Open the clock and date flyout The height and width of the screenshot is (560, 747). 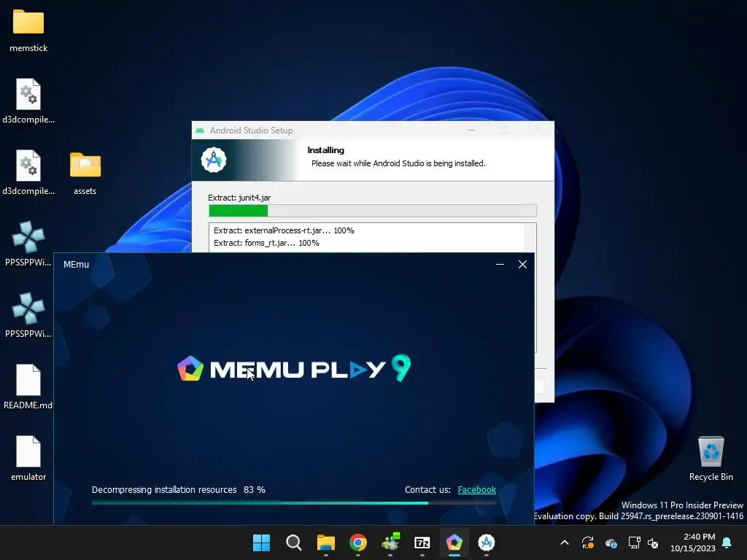pyautogui.click(x=693, y=542)
